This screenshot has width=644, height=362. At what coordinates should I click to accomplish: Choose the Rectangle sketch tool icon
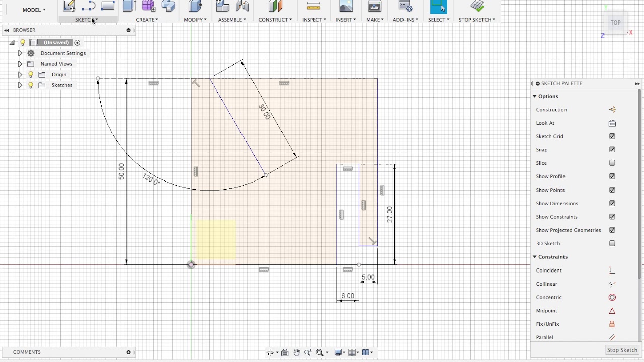[x=108, y=6]
